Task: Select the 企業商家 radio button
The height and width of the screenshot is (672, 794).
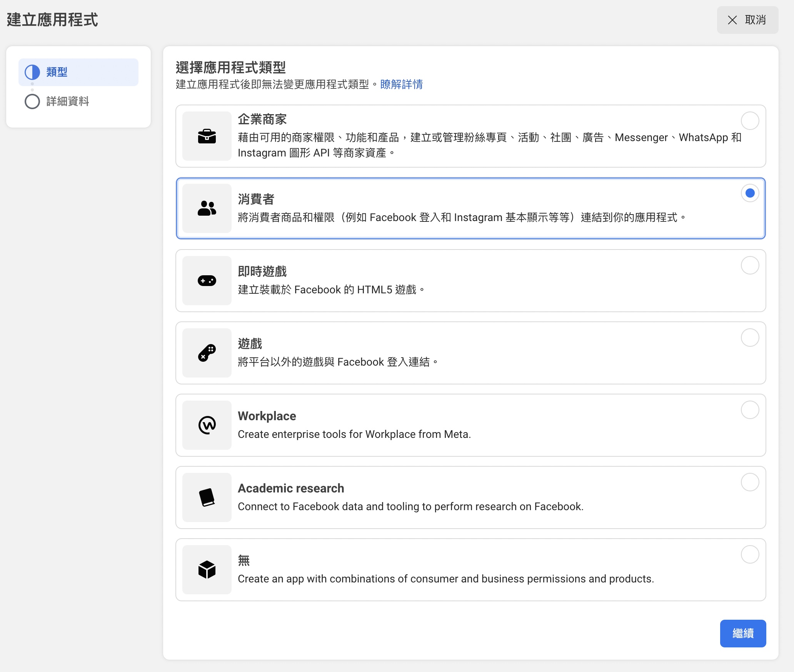Action: coord(750,121)
